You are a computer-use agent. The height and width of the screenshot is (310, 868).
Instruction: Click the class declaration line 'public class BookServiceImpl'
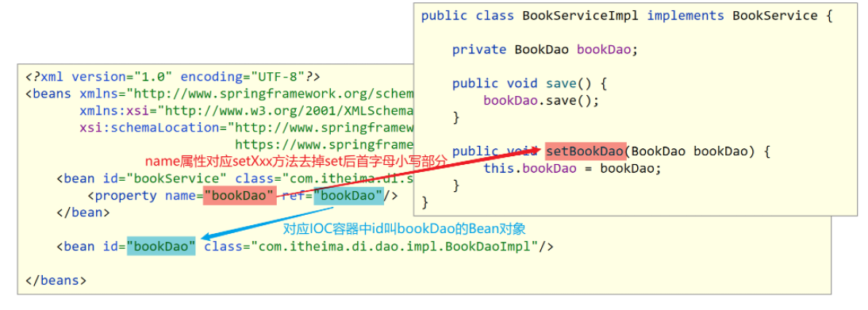(x=627, y=16)
